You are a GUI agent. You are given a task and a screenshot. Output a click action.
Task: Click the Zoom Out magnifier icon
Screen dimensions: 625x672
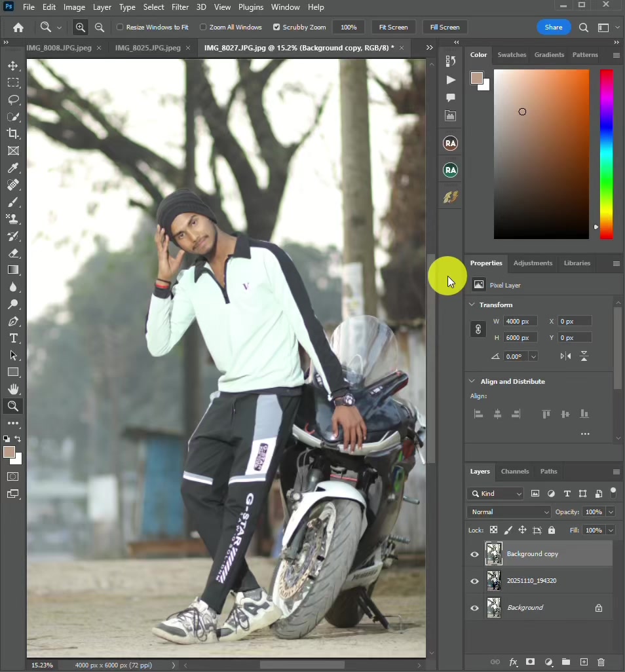[x=99, y=28]
